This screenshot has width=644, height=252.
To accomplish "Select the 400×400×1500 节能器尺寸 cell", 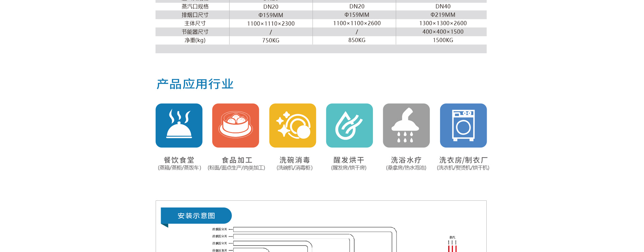I will pos(443,32).
